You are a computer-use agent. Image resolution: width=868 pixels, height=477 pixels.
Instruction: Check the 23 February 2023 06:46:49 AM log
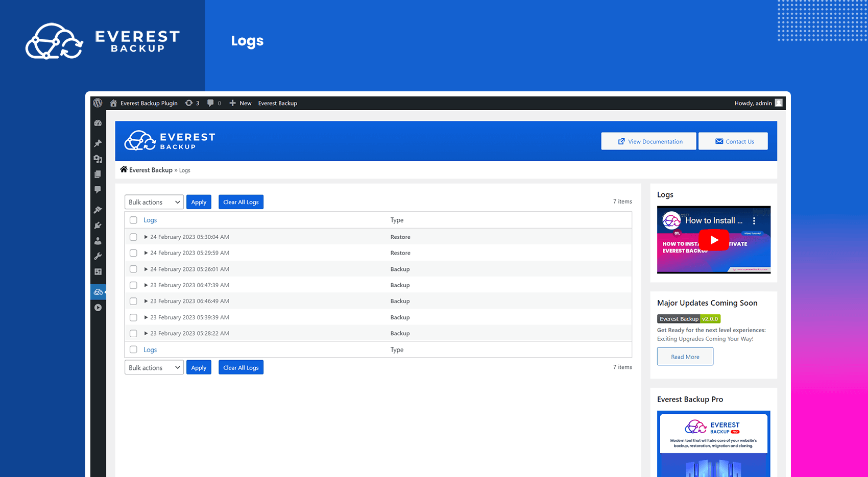pyautogui.click(x=133, y=301)
